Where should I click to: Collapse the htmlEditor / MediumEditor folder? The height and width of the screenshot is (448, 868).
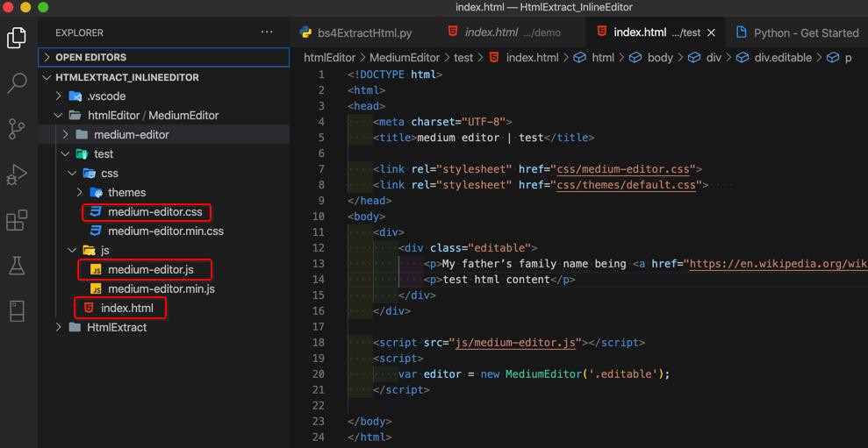[x=58, y=116]
